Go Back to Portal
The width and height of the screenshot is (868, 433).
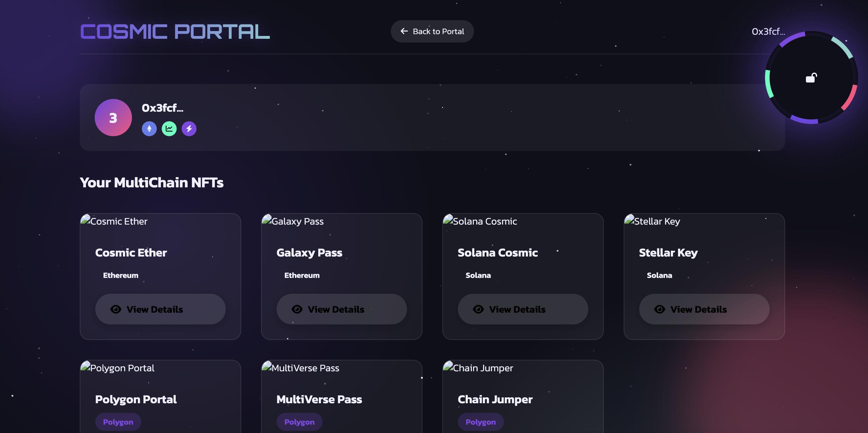tap(432, 31)
